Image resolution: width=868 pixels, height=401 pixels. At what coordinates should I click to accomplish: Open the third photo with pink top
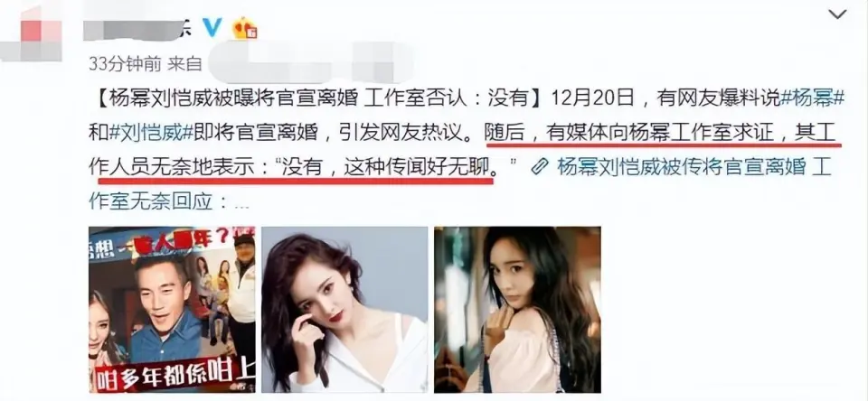517,310
